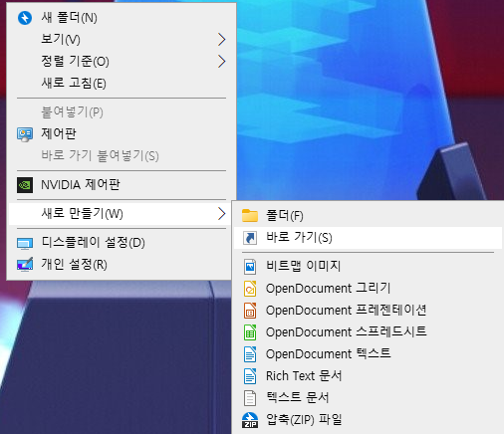The width and height of the screenshot is (504, 434).
Task: Click the 디스플레이 설정 monitor icon
Action: pyautogui.click(x=25, y=243)
